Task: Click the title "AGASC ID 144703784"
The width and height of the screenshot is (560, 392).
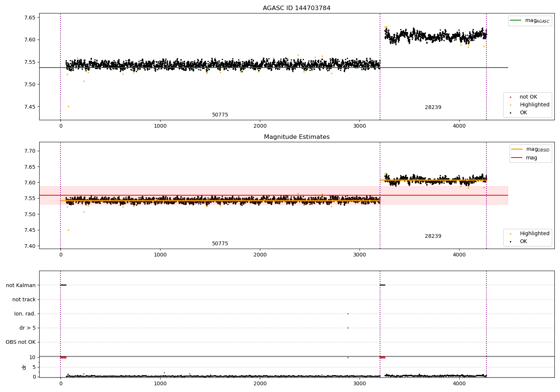Action: (296, 8)
